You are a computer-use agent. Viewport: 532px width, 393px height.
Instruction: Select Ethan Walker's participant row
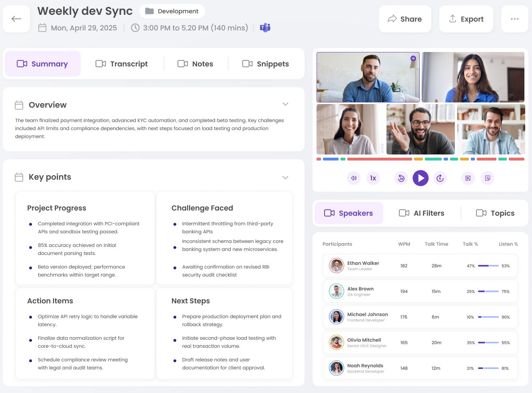click(x=420, y=266)
